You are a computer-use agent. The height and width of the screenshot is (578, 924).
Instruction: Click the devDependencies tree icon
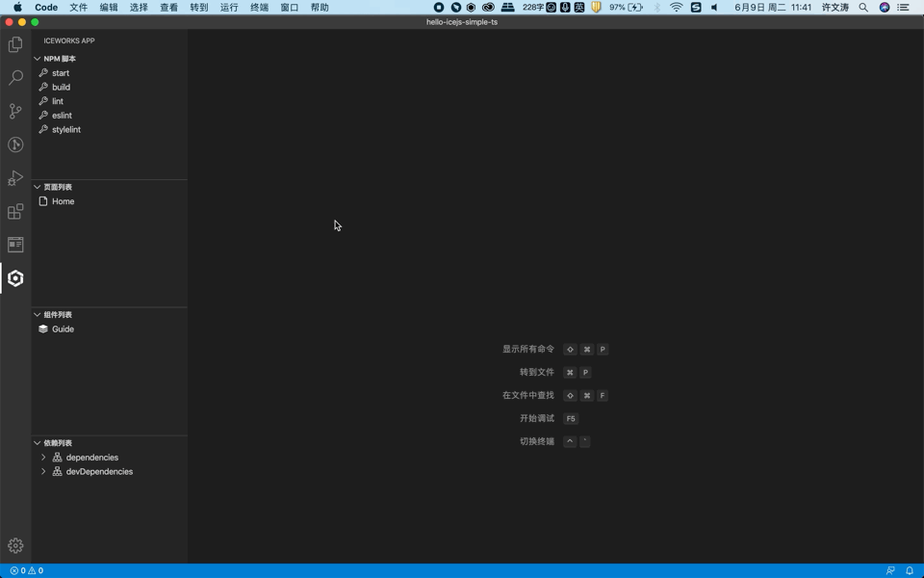pyautogui.click(x=57, y=471)
